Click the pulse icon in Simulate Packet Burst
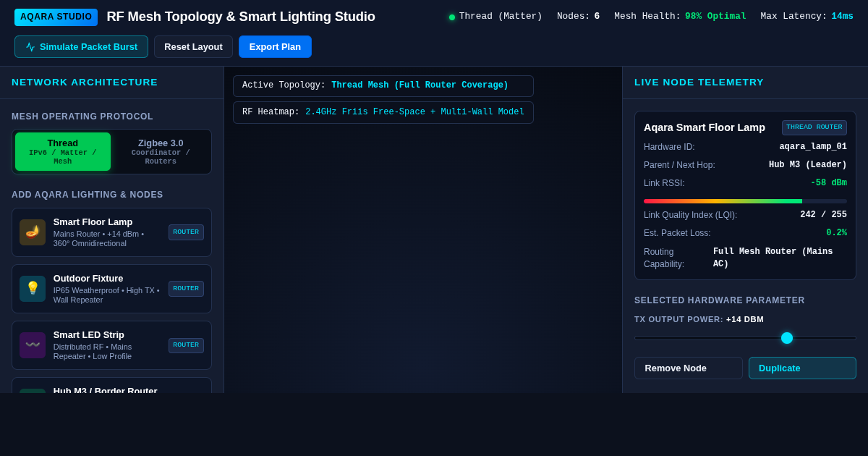Viewport: 868px width, 456px height. point(30,47)
